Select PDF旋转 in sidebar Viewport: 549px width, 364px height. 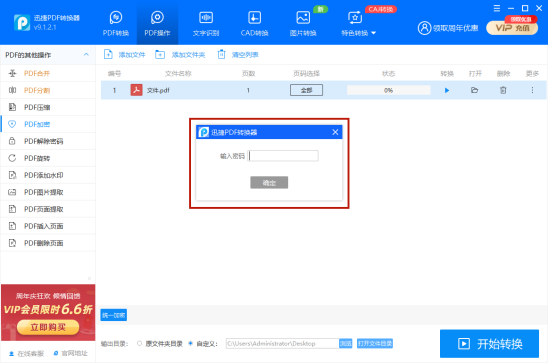[x=48, y=158]
